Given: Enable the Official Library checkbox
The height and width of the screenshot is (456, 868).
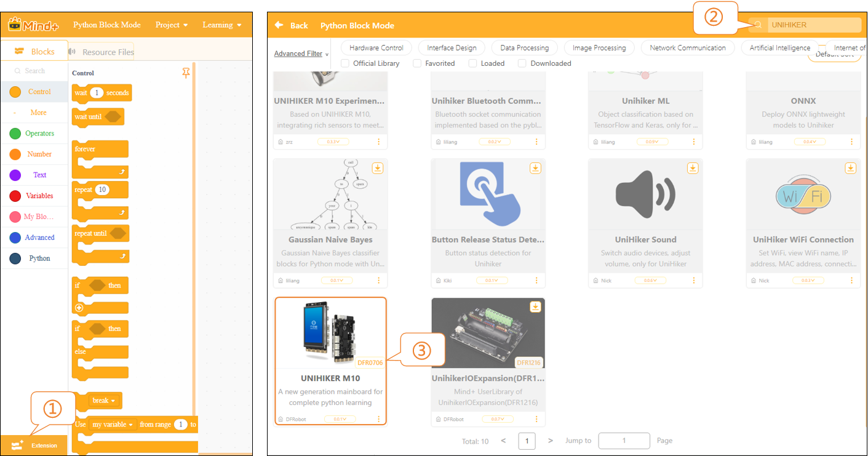Looking at the screenshot, I should [345, 63].
